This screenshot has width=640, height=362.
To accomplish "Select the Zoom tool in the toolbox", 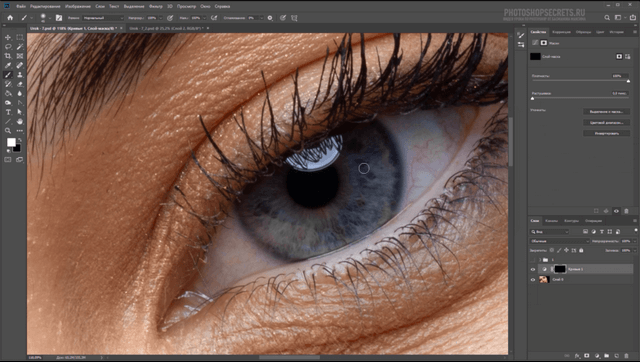I will click(x=8, y=131).
